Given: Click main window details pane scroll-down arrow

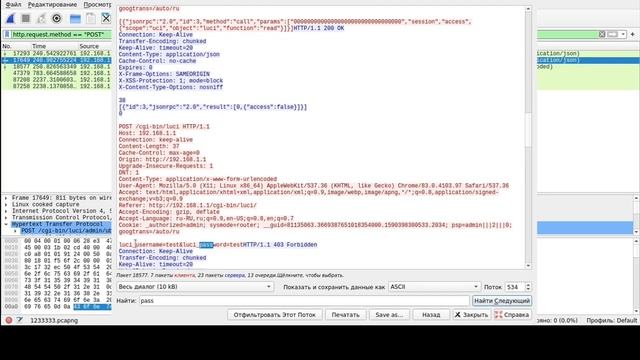Looking at the screenshot, I should coord(636,231).
